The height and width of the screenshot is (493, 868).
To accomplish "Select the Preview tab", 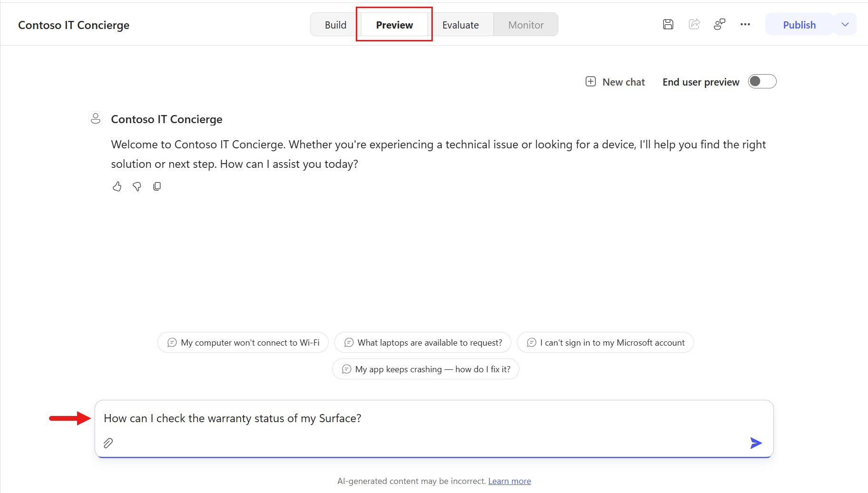I will 394,25.
